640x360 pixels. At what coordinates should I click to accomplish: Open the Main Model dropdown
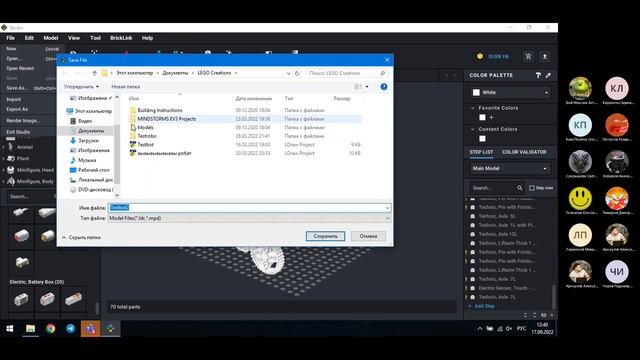click(x=510, y=168)
